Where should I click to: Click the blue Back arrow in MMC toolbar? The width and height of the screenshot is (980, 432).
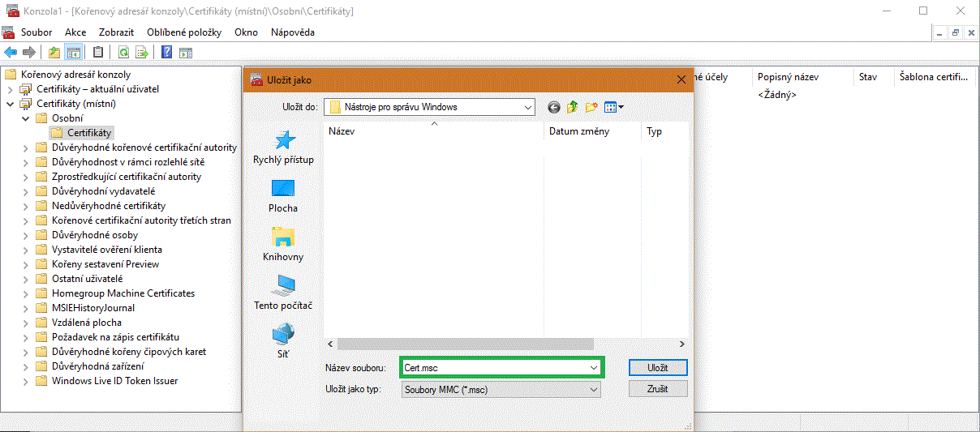(11, 53)
